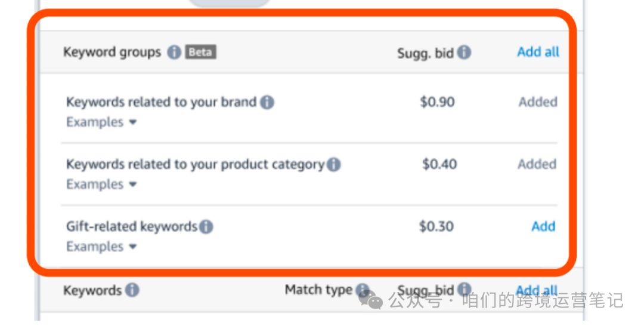Expand Examples under product category keywords

[x=101, y=184]
